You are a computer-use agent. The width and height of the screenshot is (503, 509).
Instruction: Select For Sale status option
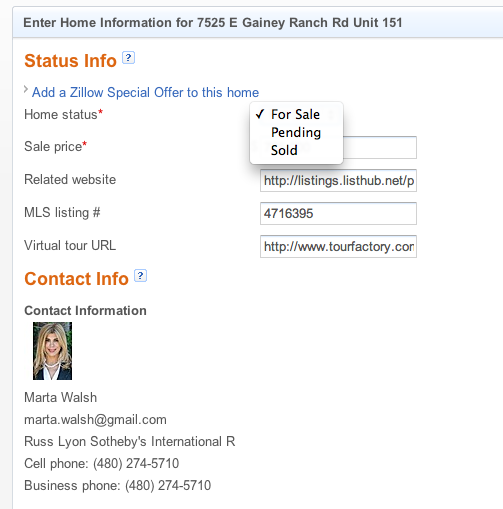pos(296,114)
